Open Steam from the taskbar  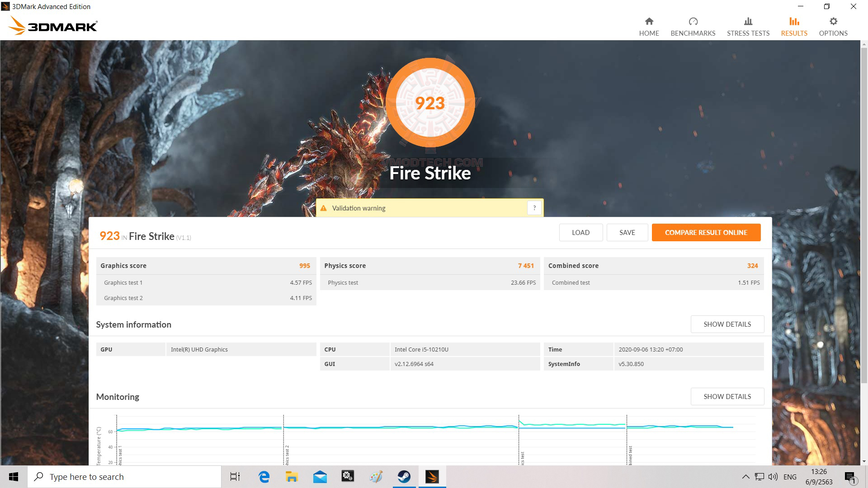click(x=404, y=477)
